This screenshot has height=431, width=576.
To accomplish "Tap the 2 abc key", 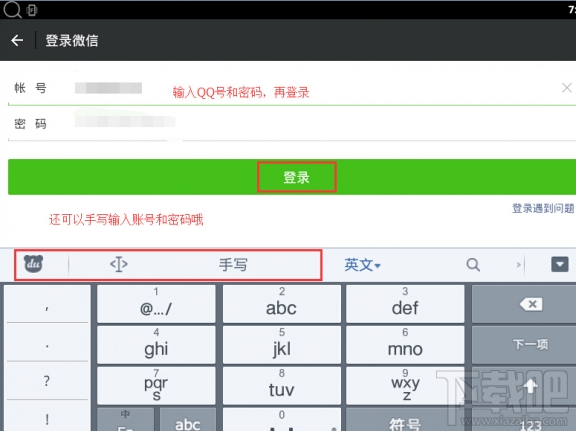I will [x=282, y=304].
